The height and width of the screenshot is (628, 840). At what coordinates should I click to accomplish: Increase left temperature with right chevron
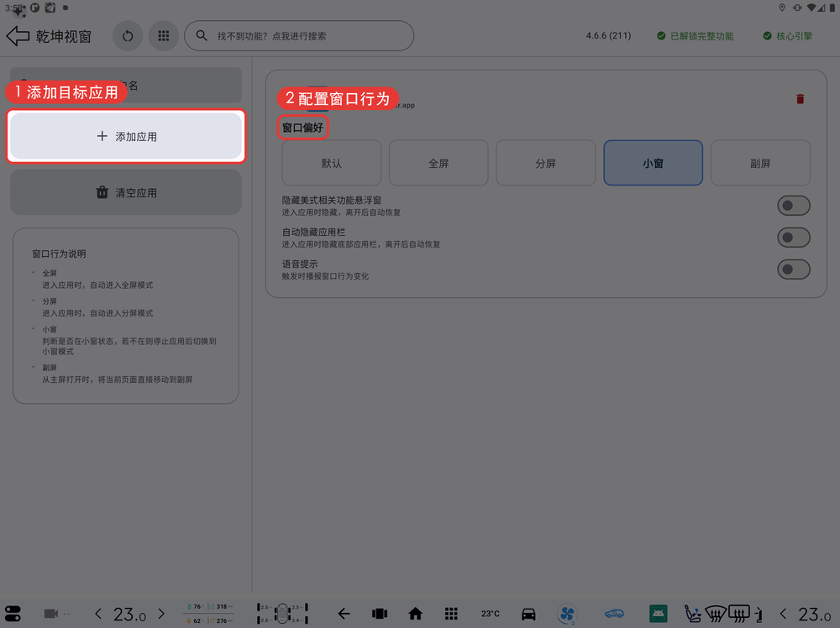coord(161,614)
